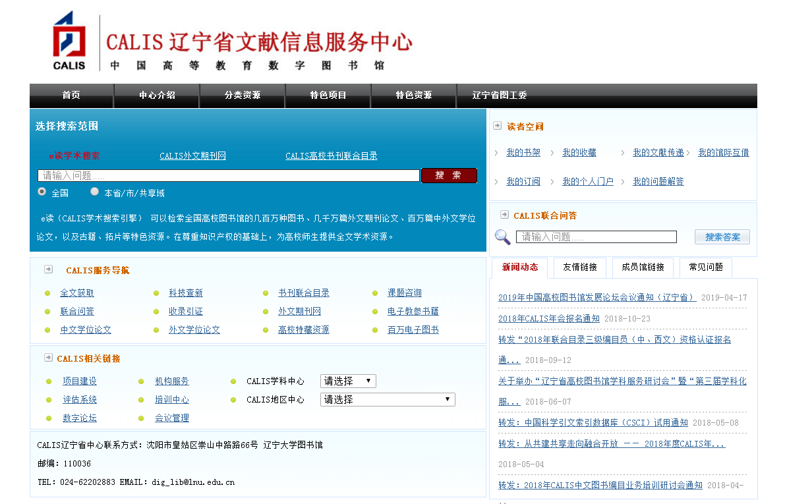
Task: Focus the CALIS联合问答 question input
Action: (596, 237)
